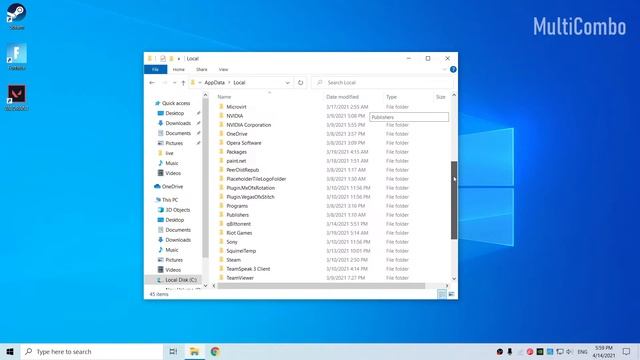
Task: Click the ENG language indicator
Action: (582, 351)
